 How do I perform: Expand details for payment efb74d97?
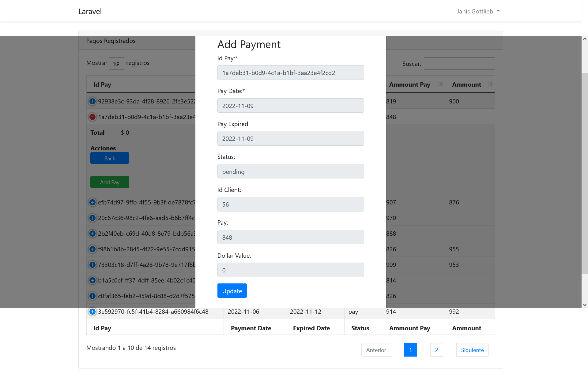coord(92,202)
